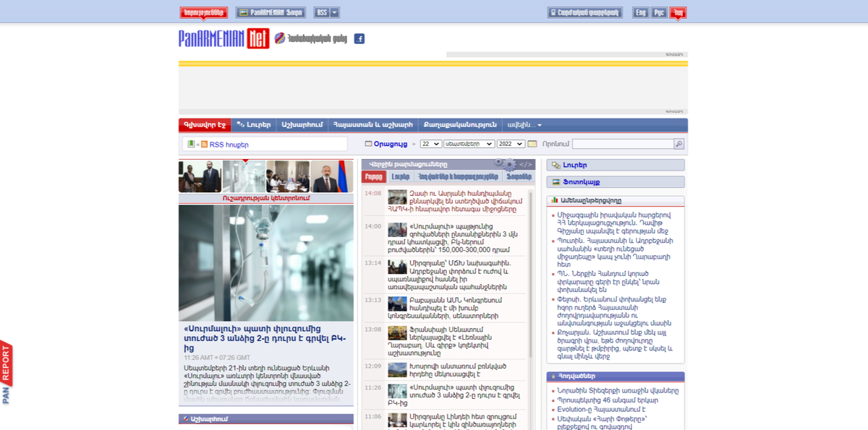This screenshot has height=430, width=868.
Task: Click the Ֆոտոկայք sidebar picture icon
Action: 556,182
